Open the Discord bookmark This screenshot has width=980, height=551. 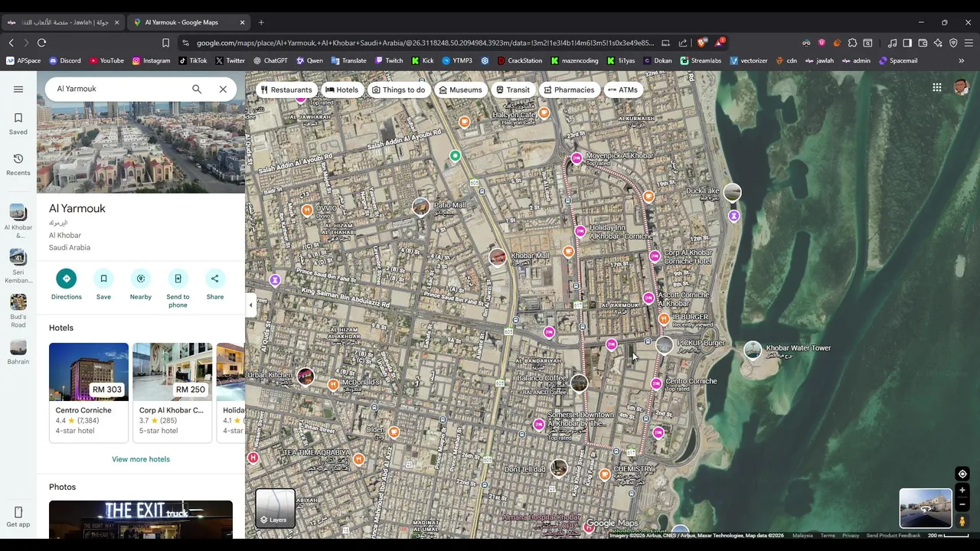pos(64,60)
